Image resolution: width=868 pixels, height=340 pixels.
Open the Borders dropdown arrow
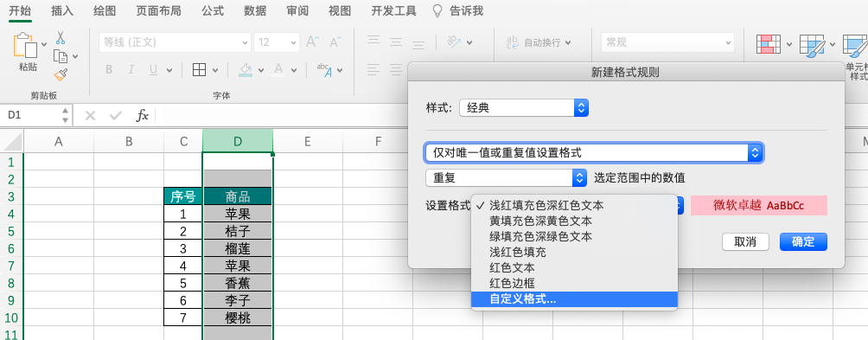tap(216, 70)
